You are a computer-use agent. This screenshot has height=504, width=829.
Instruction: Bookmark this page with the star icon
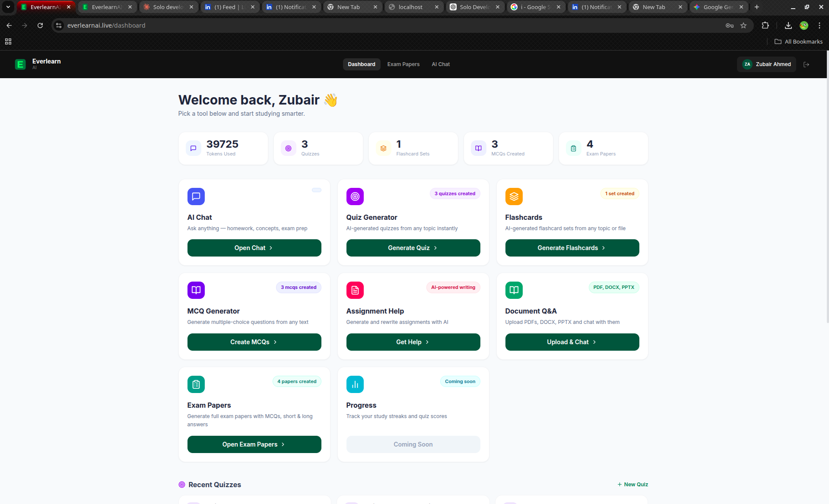click(743, 25)
